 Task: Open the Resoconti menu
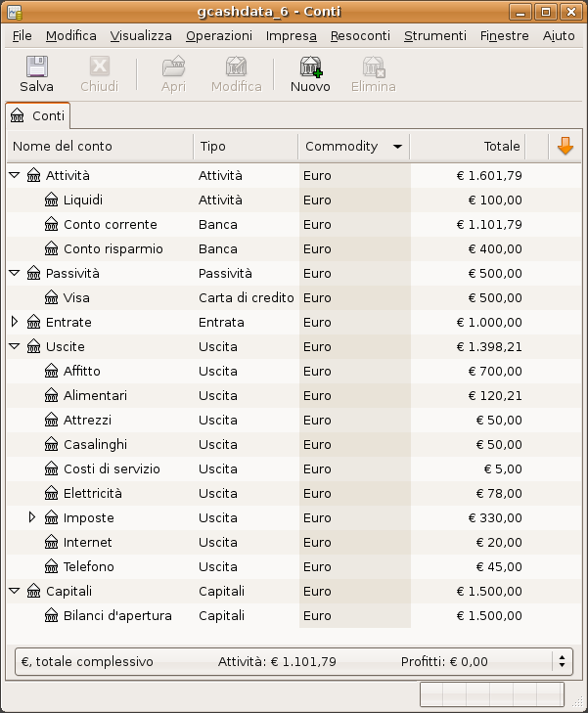click(x=360, y=35)
